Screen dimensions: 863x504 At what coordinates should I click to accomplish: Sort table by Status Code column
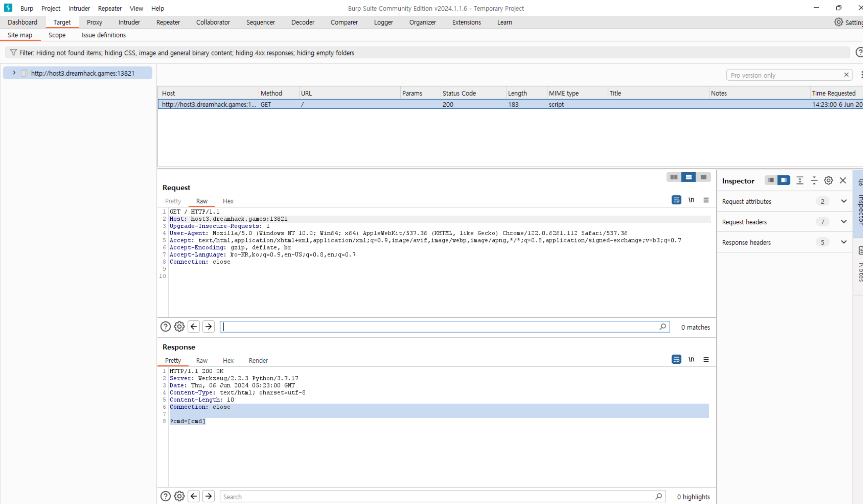click(459, 93)
